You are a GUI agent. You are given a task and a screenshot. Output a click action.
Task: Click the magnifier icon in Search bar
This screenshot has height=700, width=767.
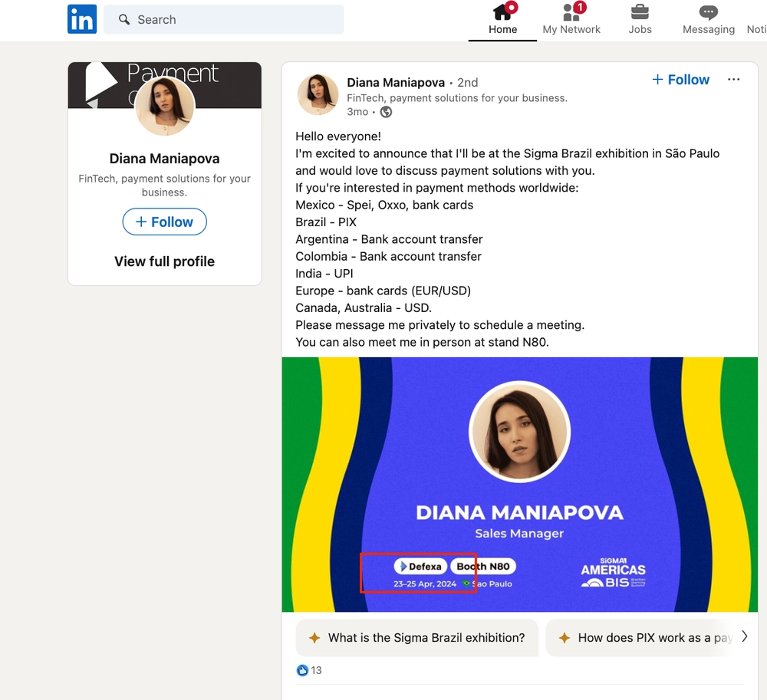tap(124, 20)
